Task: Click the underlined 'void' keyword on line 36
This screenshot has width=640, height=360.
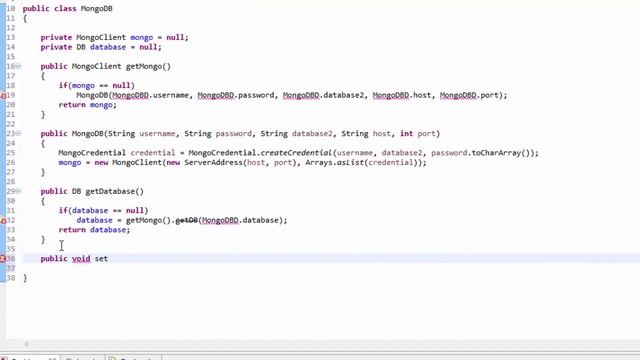Action: [81, 259]
